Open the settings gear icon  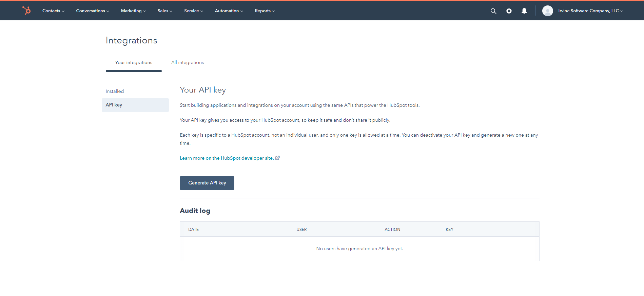509,11
